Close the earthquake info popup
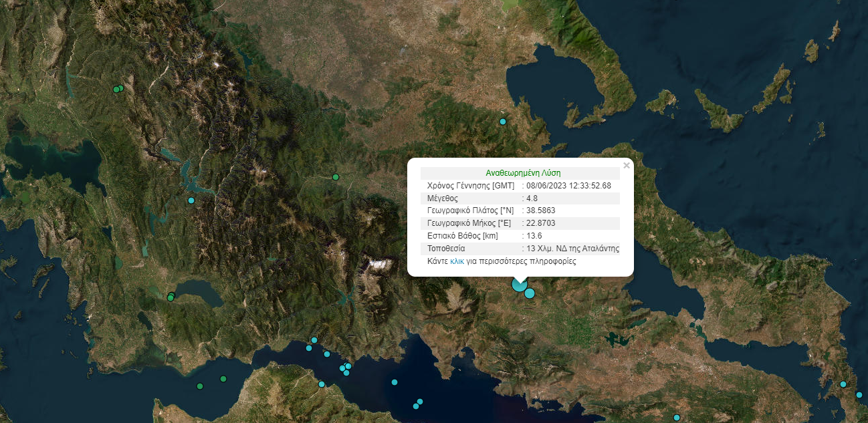The image size is (868, 423). (x=626, y=166)
